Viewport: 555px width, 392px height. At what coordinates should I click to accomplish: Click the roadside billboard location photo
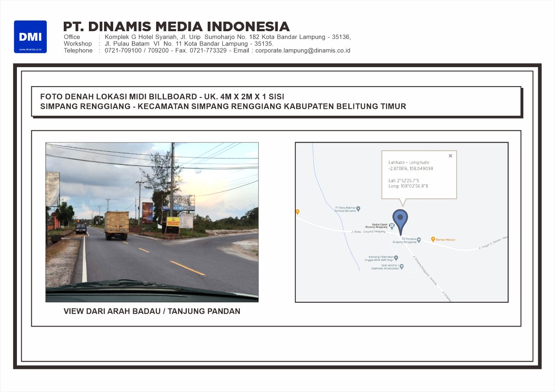[152, 222]
